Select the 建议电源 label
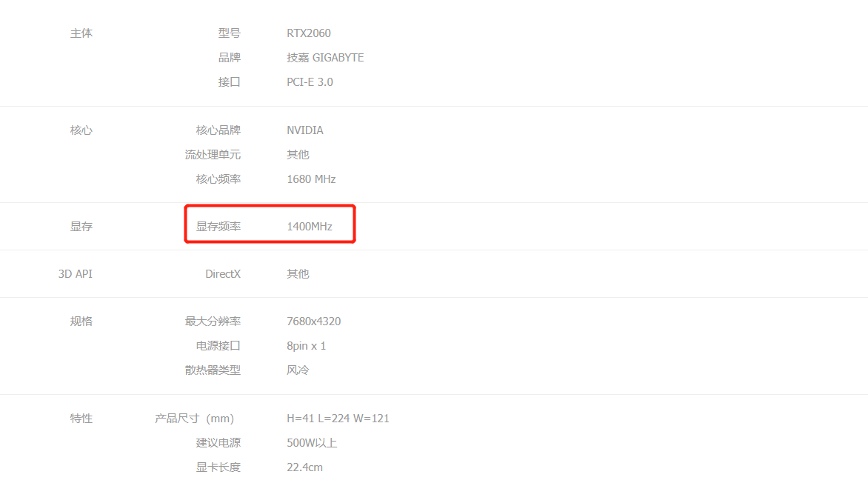The width and height of the screenshot is (868, 483). point(218,442)
